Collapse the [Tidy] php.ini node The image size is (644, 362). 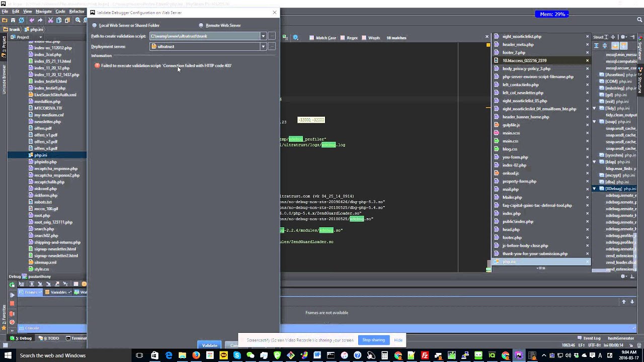pyautogui.click(x=594, y=108)
